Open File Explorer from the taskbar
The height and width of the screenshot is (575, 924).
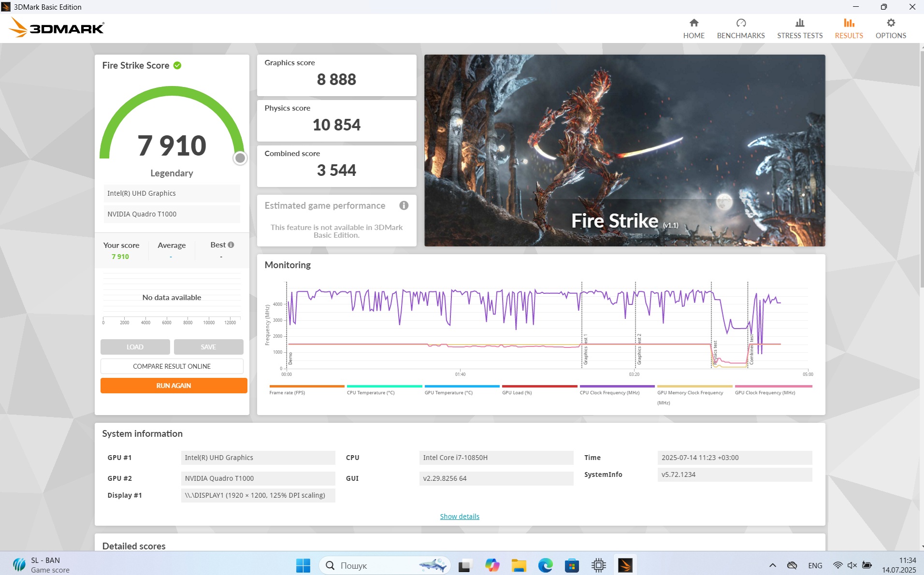[519, 565]
